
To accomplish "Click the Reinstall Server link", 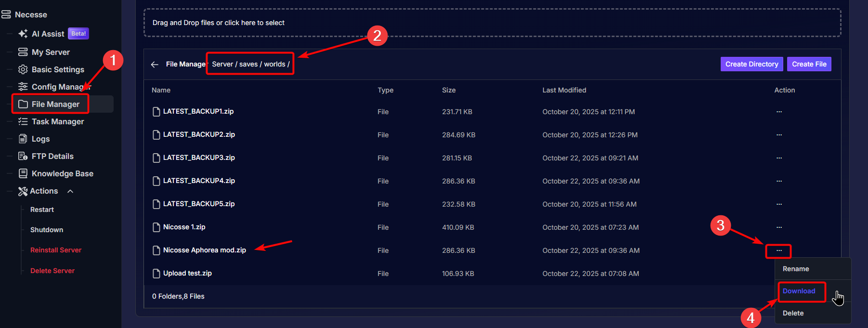I will click(x=56, y=250).
